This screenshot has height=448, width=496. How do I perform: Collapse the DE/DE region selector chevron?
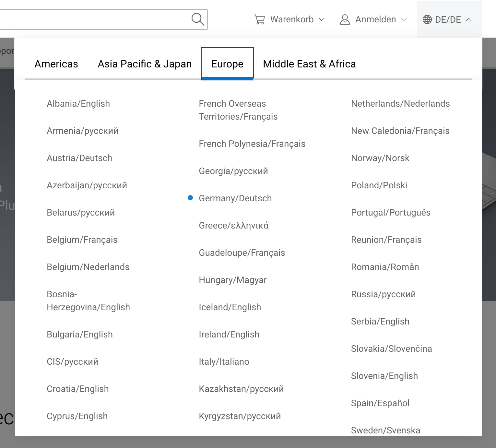(x=469, y=19)
